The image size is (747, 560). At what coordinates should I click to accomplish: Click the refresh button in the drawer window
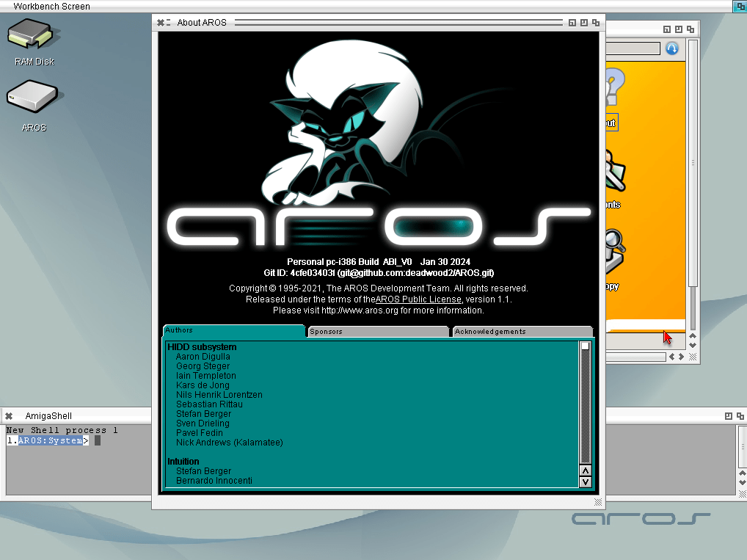672,48
